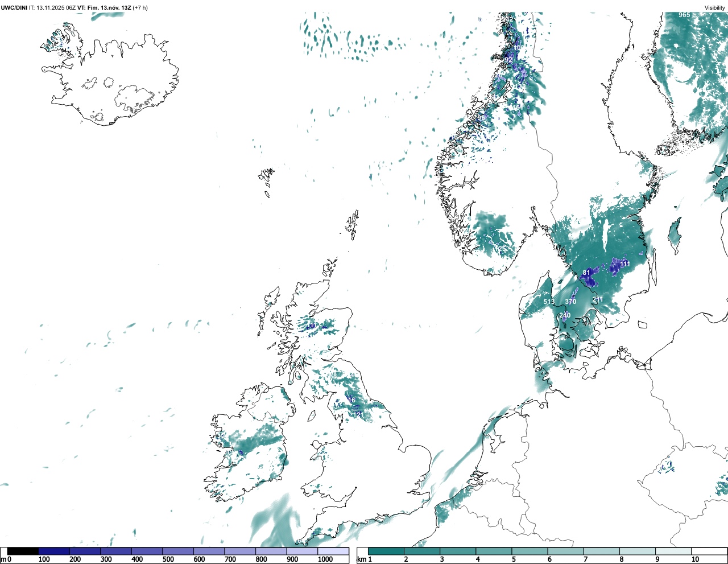The width and height of the screenshot is (728, 564).
Task: Click the "m" unit label in the legend
Action: click(x=3, y=559)
